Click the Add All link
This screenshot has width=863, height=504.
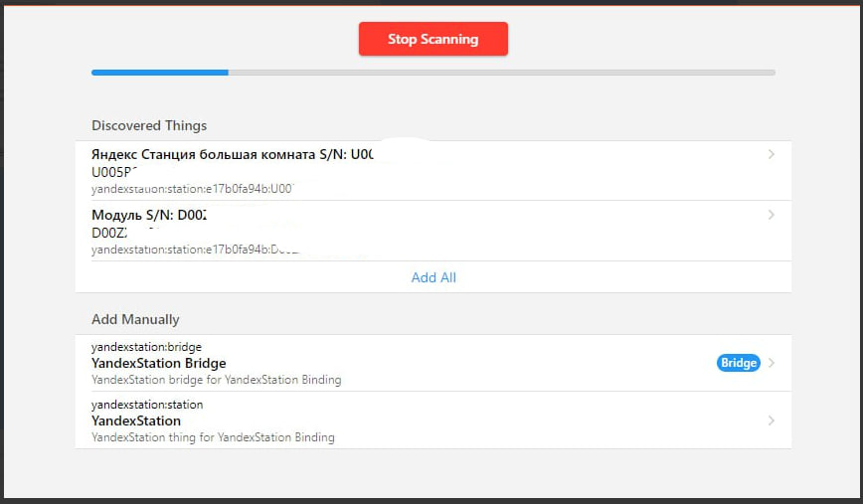pyautogui.click(x=433, y=277)
